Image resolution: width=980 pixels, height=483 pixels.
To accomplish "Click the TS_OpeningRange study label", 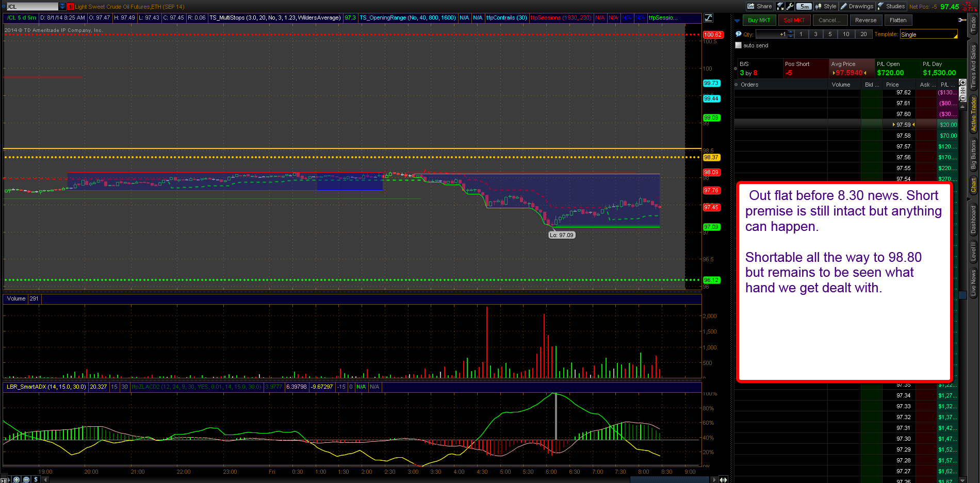I will 407,18.
